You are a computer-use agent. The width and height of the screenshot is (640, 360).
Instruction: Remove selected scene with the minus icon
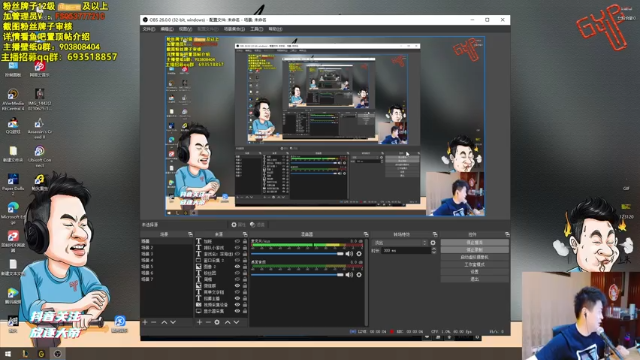pos(153,322)
